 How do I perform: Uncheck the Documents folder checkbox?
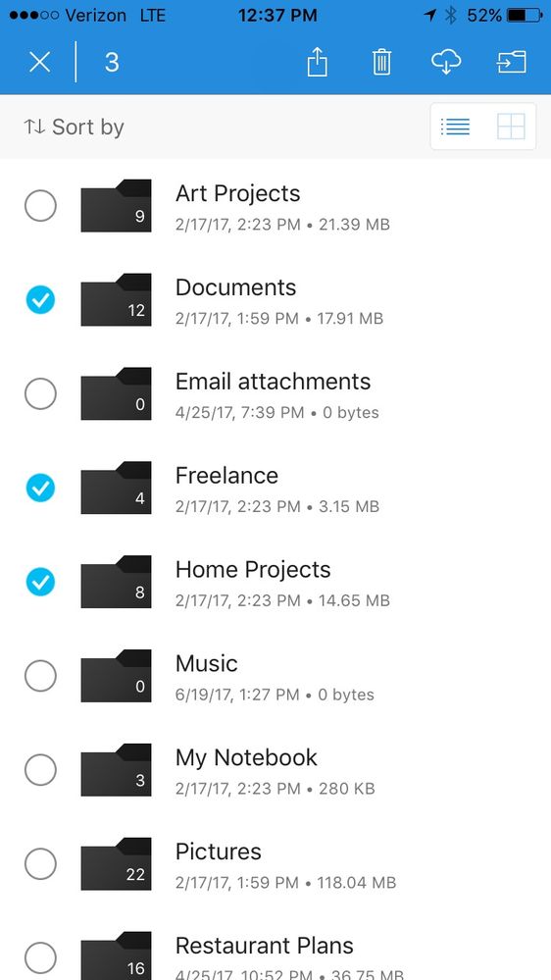(40, 300)
